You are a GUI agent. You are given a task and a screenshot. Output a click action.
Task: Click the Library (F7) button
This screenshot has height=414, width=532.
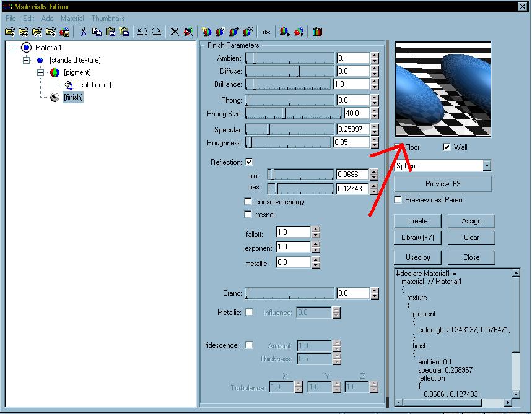pyautogui.click(x=417, y=238)
